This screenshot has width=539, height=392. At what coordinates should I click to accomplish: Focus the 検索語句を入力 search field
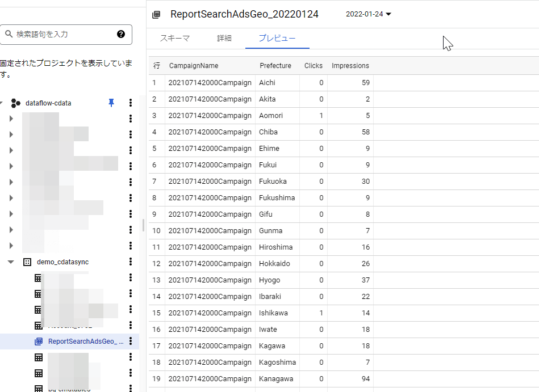click(62, 34)
